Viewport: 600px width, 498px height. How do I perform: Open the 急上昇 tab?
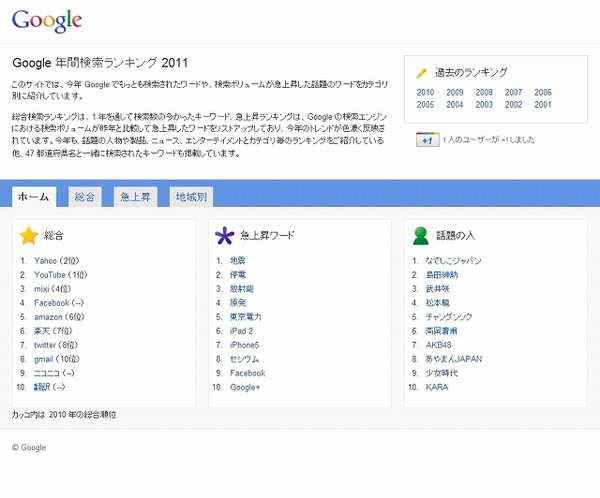point(135,197)
